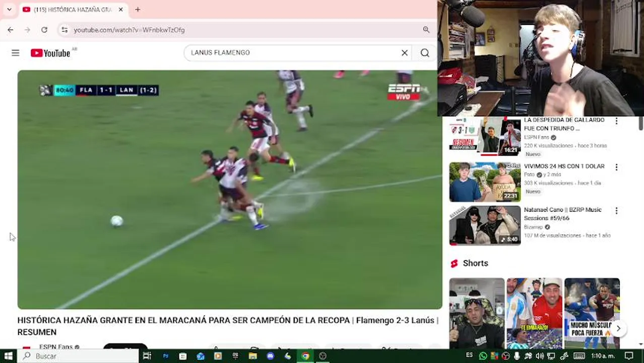Open the Bizarrap channel name

(x=533, y=227)
